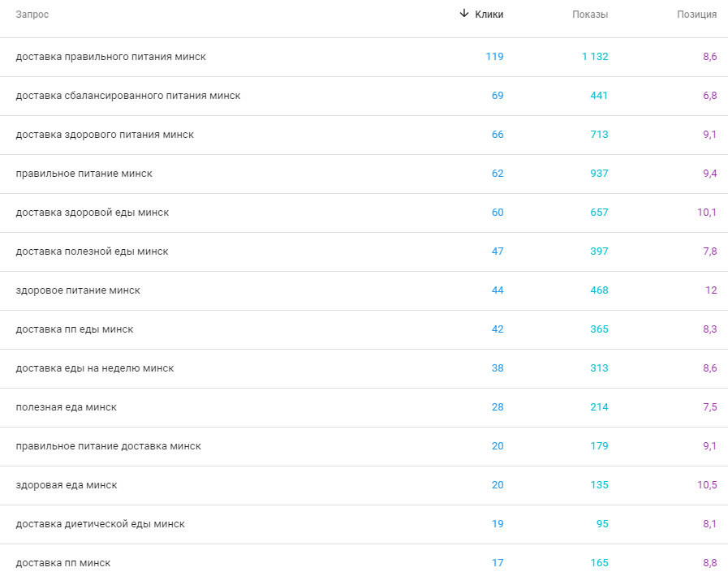Screen dimensions: 728x576
Task: Sort table by Показы column header
Action: pyautogui.click(x=589, y=15)
